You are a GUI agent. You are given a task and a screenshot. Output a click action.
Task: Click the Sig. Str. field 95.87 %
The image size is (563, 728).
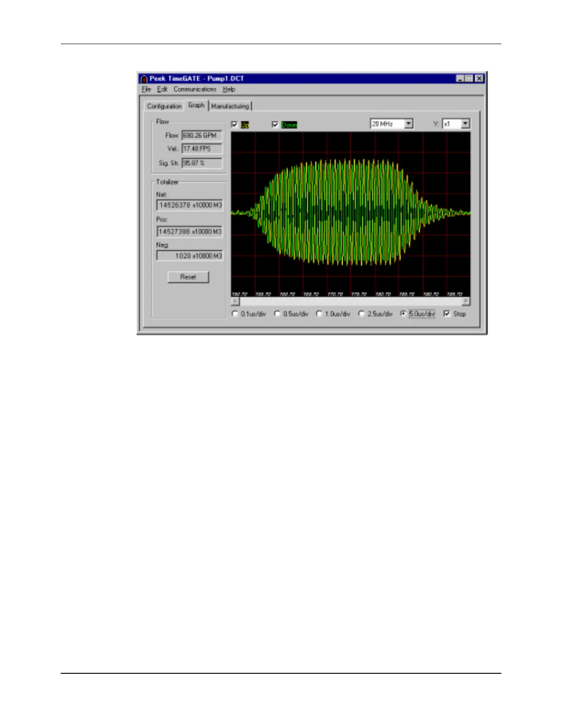click(x=202, y=163)
